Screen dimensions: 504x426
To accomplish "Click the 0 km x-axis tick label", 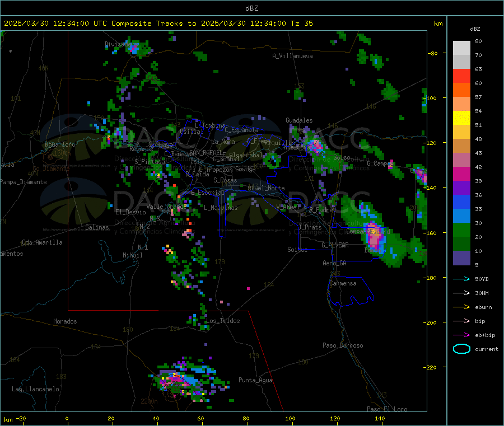I will pos(67,418).
